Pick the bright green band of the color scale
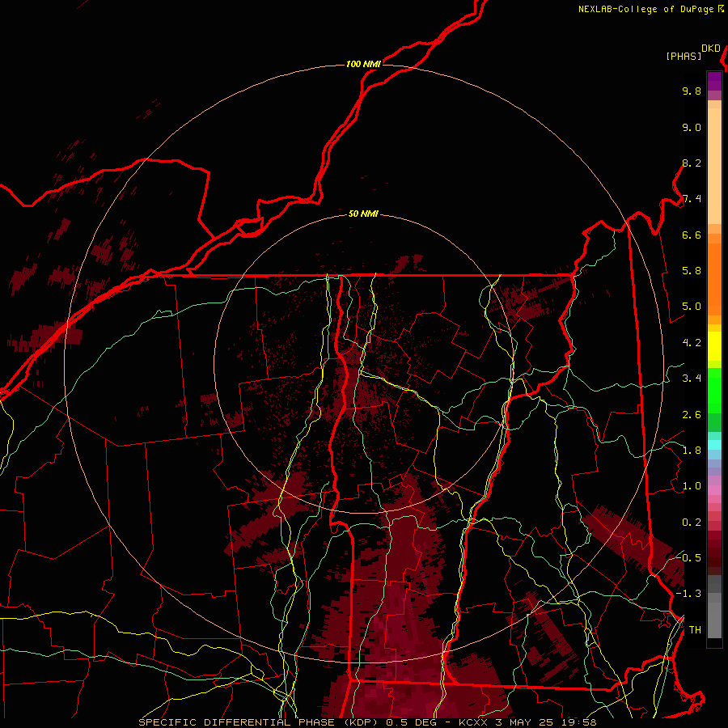The width and height of the screenshot is (728, 728). [x=714, y=391]
